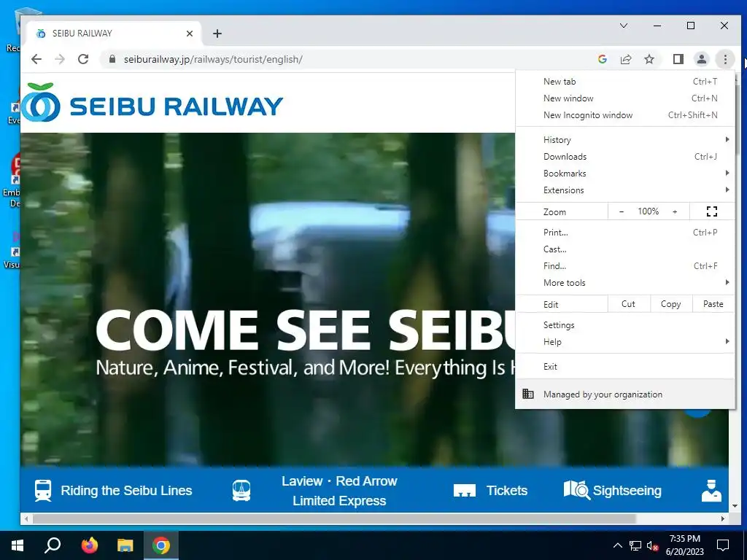The image size is (747, 560).
Task: Click Copy in the Edit row
Action: tap(670, 304)
